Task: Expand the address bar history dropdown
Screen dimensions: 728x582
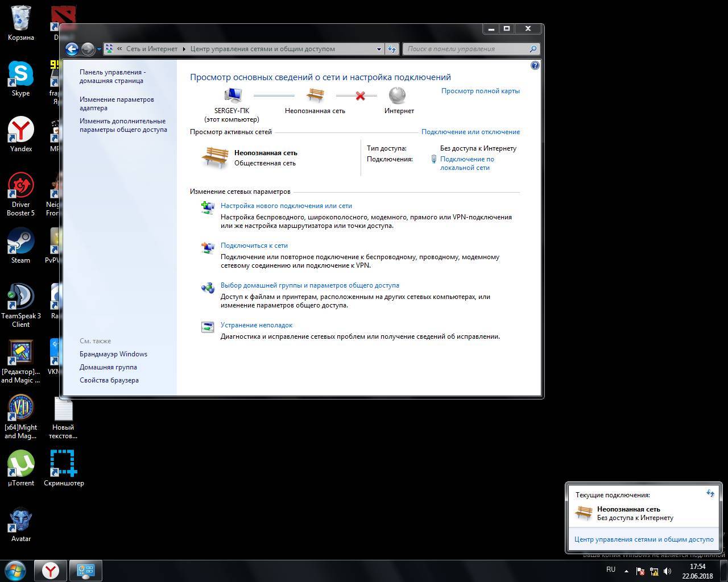Action: tap(379, 49)
